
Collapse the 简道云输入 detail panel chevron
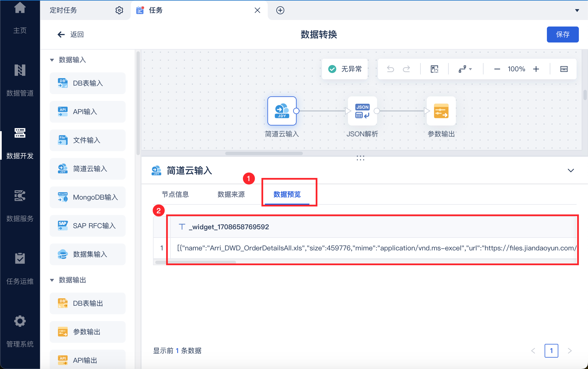(571, 171)
